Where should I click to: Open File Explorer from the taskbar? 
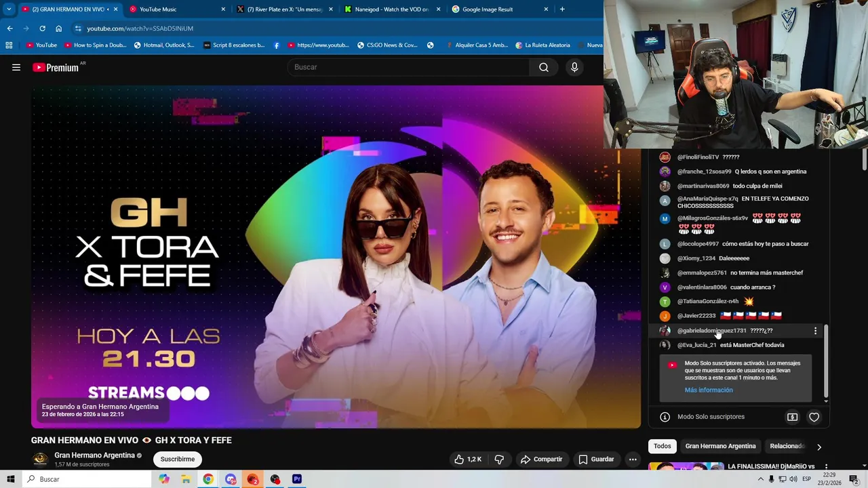[x=186, y=479]
